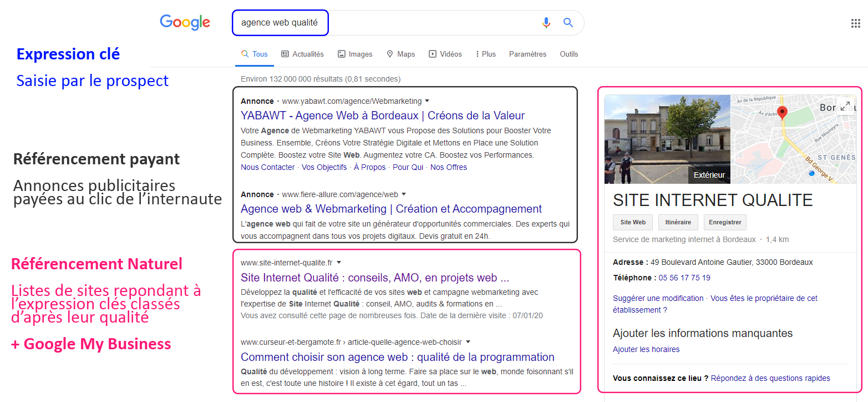Expand the map with the fullscreen icon
The width and height of the screenshot is (868, 402).
[x=845, y=106]
